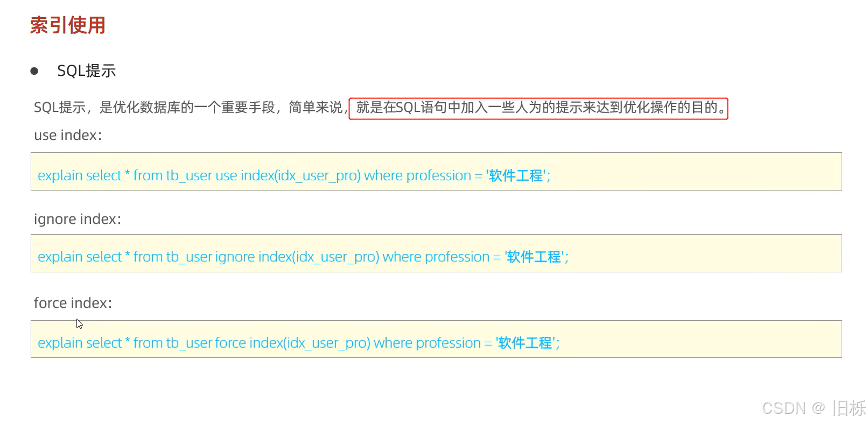Click the ignore index explain statement
This screenshot has width=868, height=423.
303,257
